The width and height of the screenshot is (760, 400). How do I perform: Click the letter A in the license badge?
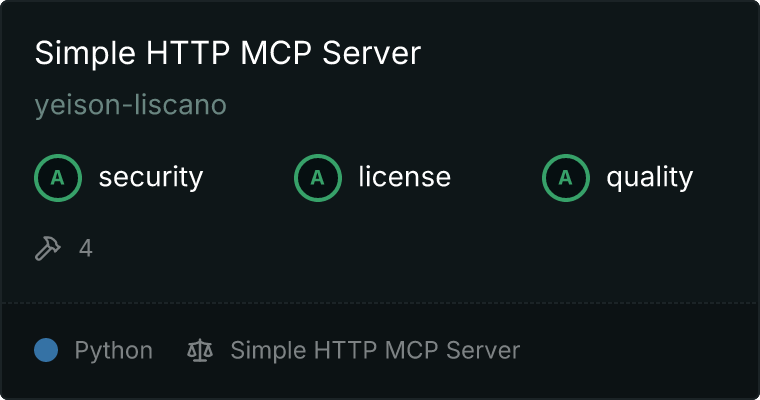coord(317,178)
